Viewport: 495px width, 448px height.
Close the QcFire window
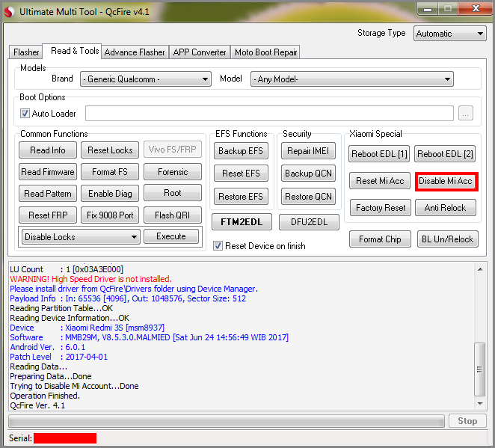coord(476,8)
